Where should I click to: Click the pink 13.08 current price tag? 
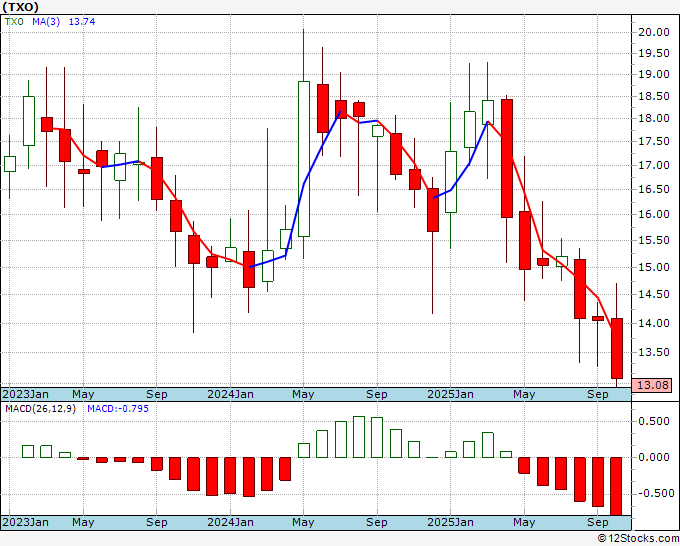coord(652,385)
